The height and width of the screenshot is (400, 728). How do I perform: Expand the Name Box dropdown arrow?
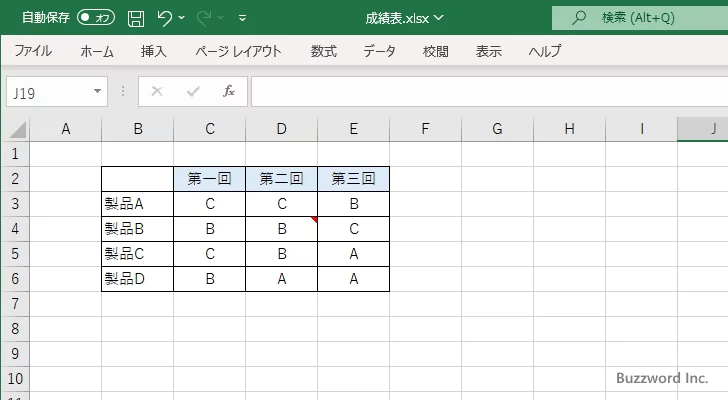point(98,91)
